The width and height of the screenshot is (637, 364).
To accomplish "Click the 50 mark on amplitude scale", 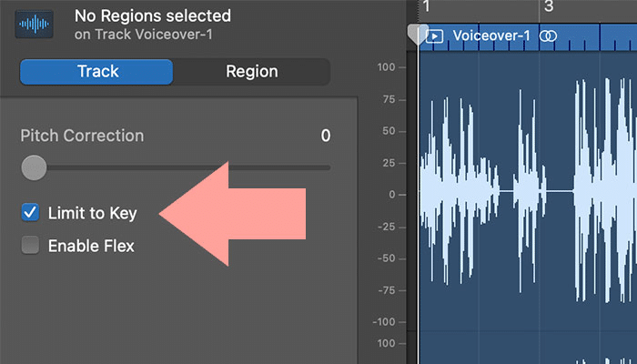I will [x=389, y=131].
